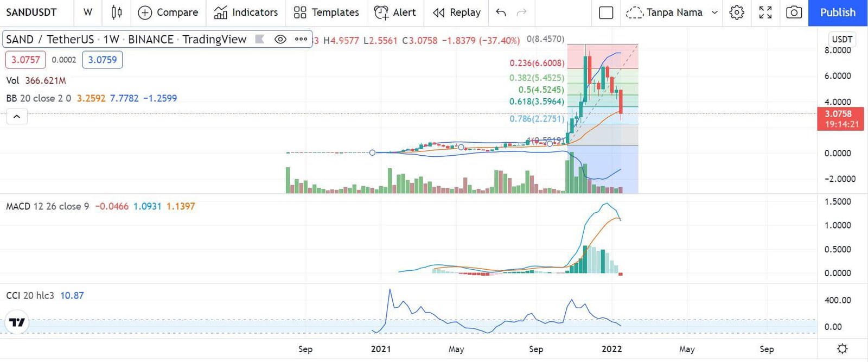The image size is (868, 362).
Task: Open the symbol legend more options menu
Action: click(x=301, y=39)
